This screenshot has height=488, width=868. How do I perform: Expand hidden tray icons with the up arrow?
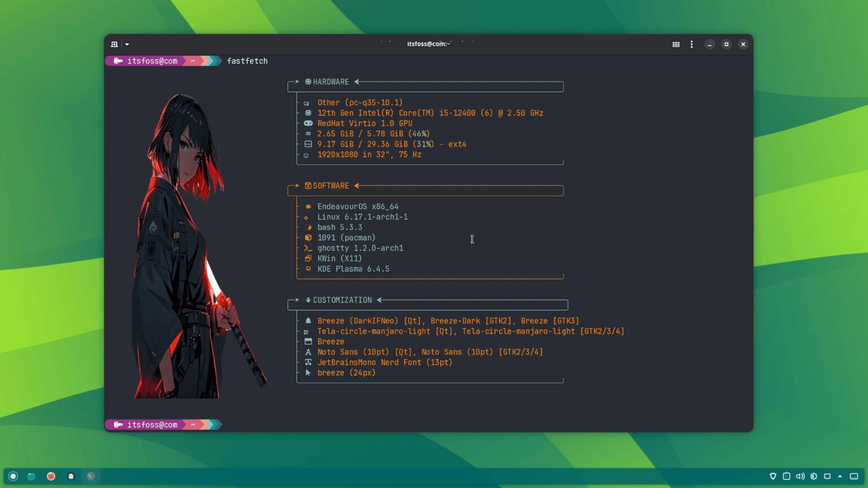pos(840,476)
